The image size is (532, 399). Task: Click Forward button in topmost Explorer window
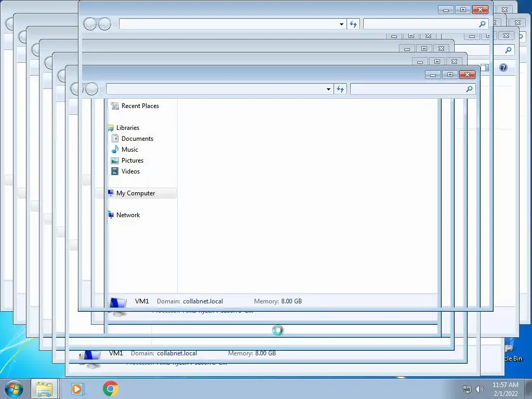coord(104,24)
